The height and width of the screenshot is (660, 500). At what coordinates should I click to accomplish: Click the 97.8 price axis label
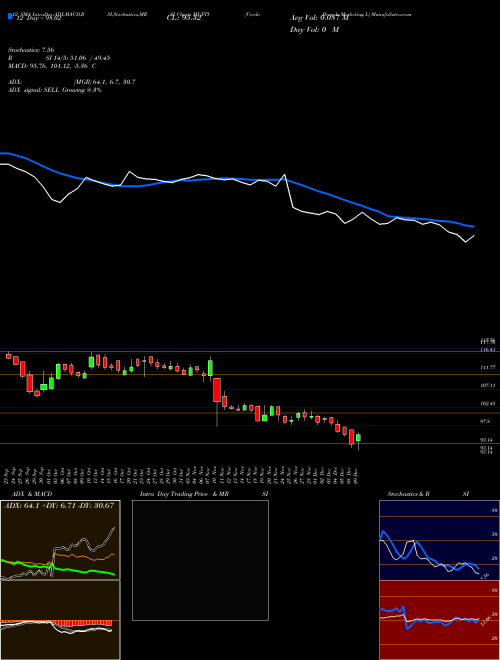(x=484, y=422)
